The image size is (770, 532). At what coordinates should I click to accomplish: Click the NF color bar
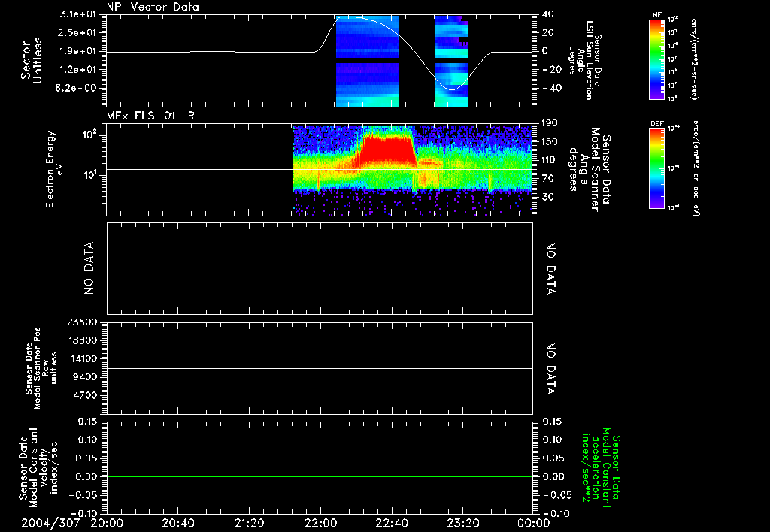(x=656, y=59)
